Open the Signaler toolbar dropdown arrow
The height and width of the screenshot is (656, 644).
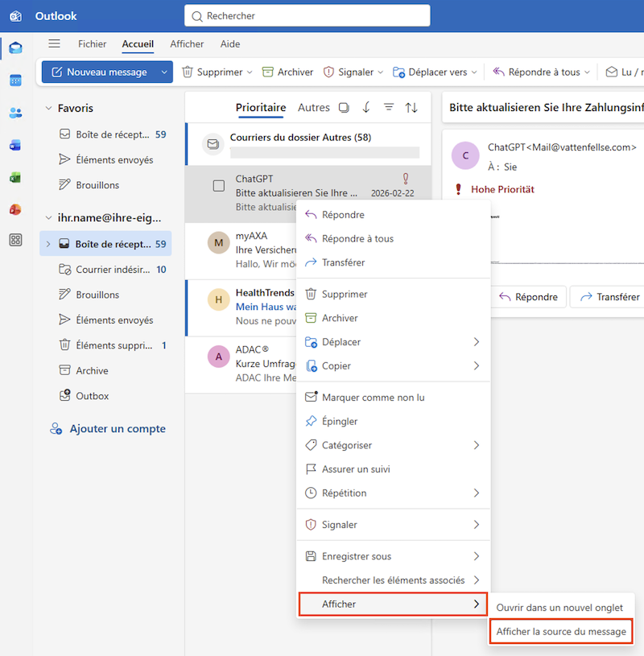pos(381,72)
